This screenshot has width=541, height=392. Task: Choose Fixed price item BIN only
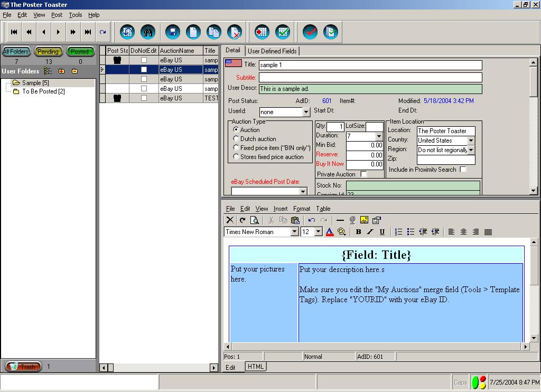click(x=236, y=148)
